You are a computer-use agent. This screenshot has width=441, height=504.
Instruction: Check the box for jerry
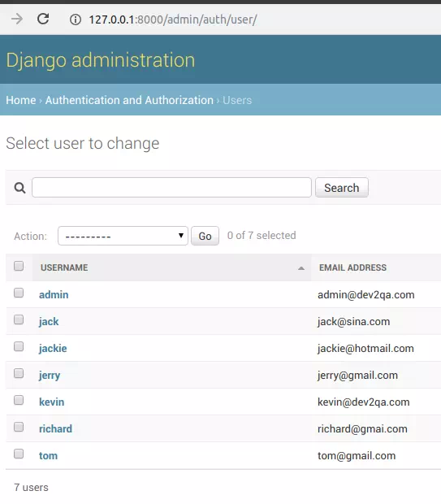tap(19, 373)
